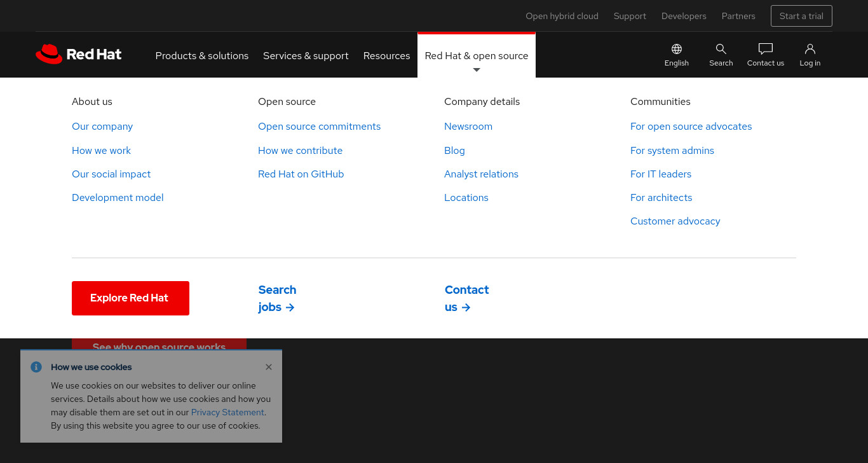Open For architects
The image size is (868, 463).
pyautogui.click(x=661, y=198)
